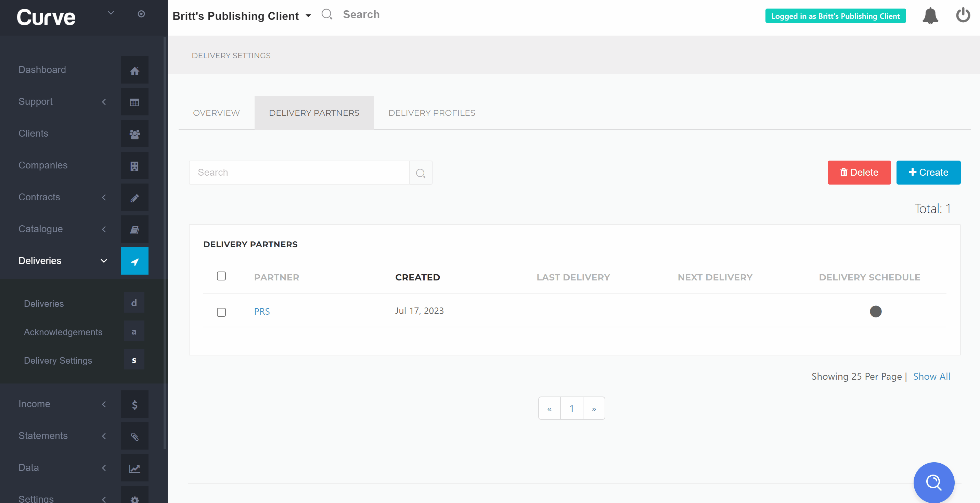Check the PRS row checkbox
980x503 pixels.
221,312
